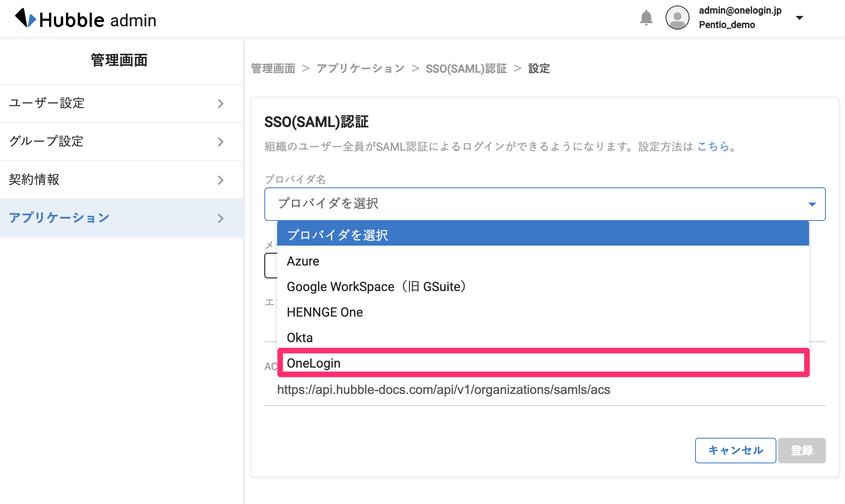Click the Pentio_demo organization name

[727, 25]
